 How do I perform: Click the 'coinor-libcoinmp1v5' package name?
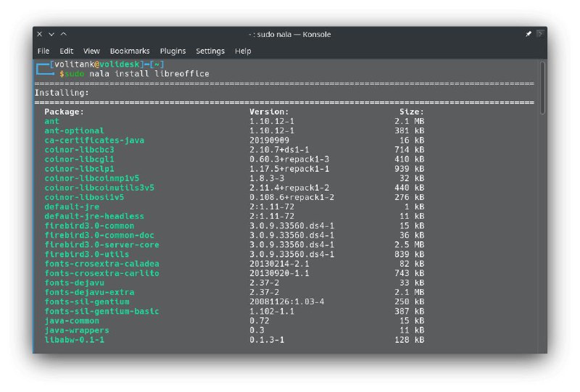click(92, 178)
